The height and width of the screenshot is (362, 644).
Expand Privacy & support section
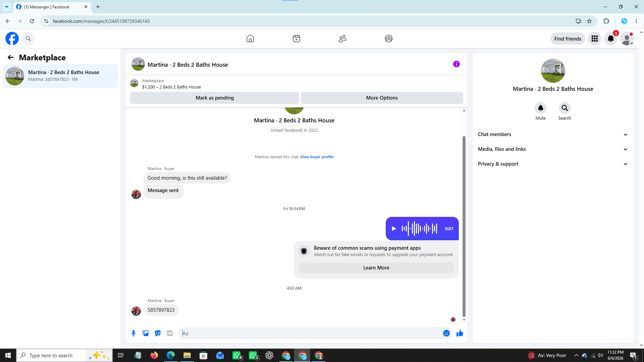pos(553,164)
